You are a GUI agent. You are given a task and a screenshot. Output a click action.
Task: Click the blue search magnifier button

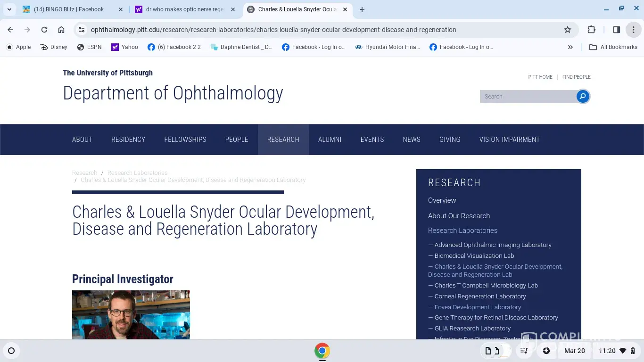(583, 97)
